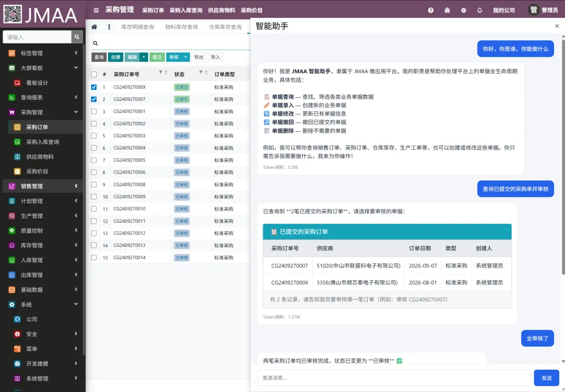Click the sidebar search magnifier button
The height and width of the screenshot is (392, 565).
click(x=77, y=37)
